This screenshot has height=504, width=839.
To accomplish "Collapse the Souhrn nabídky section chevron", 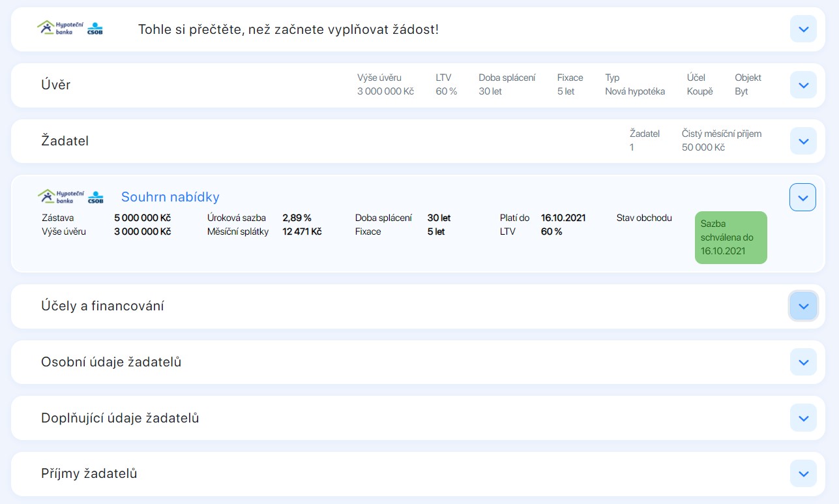I will click(x=802, y=198).
